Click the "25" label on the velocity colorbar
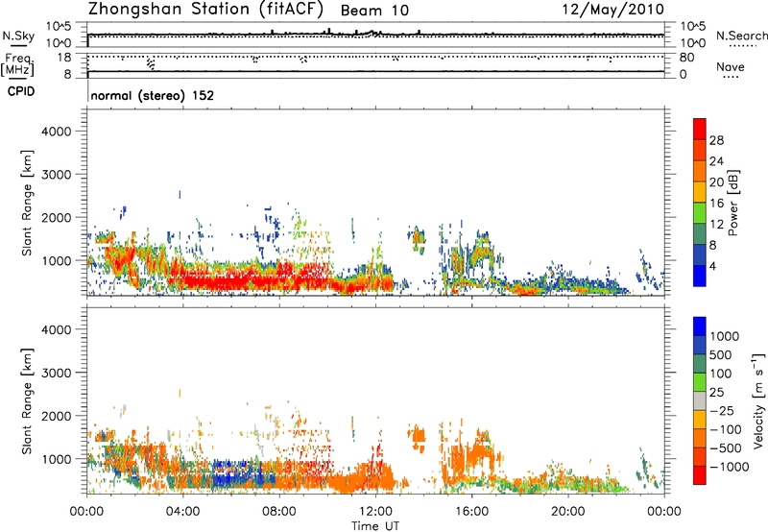 click(716, 393)
